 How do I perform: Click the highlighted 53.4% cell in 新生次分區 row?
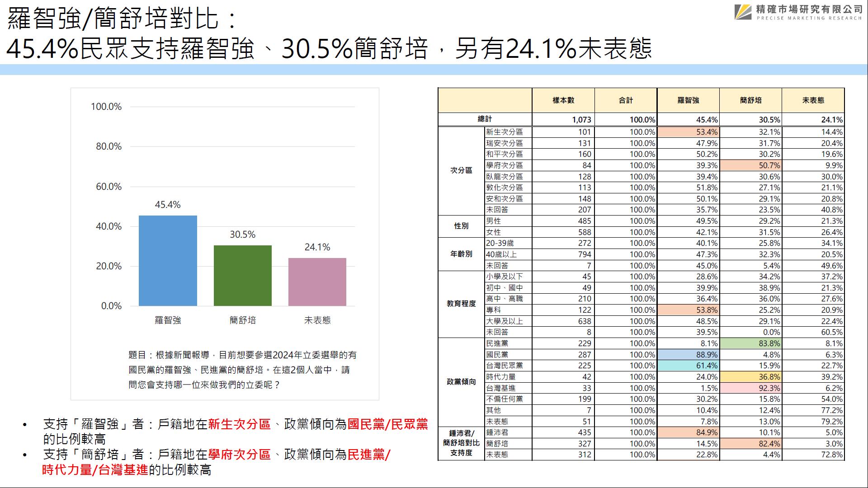(688, 132)
